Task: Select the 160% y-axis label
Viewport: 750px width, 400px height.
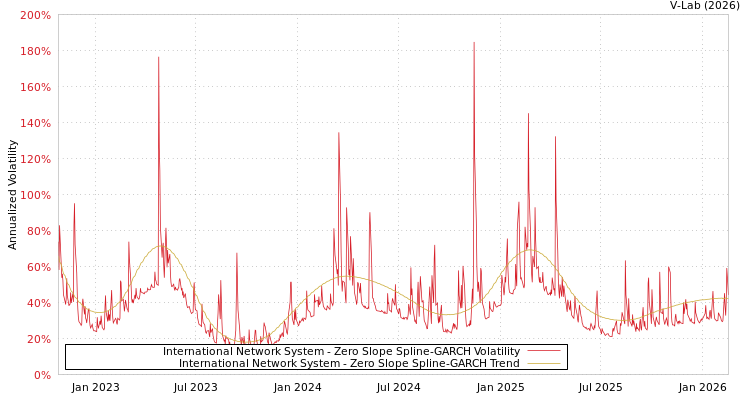Action: (x=35, y=87)
